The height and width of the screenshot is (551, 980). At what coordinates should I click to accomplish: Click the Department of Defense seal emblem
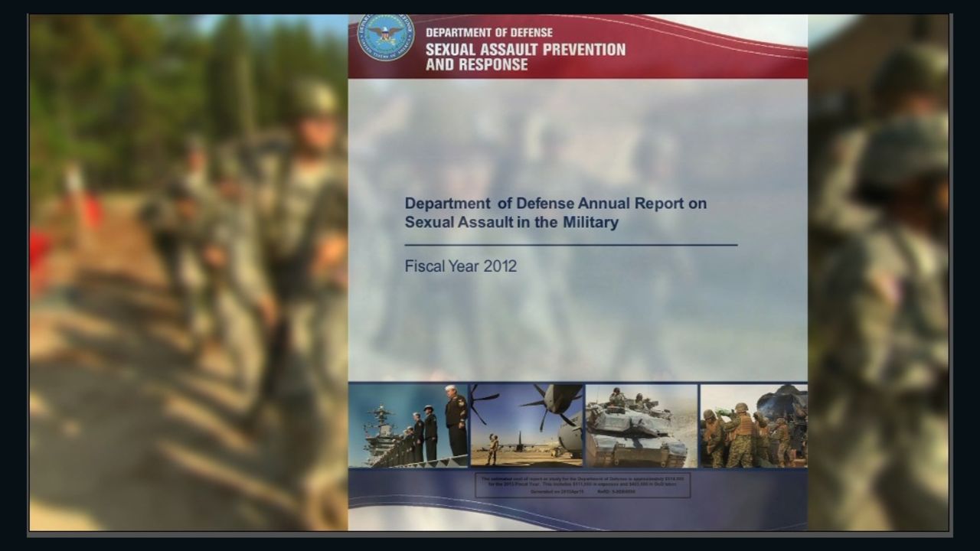pyautogui.click(x=386, y=36)
